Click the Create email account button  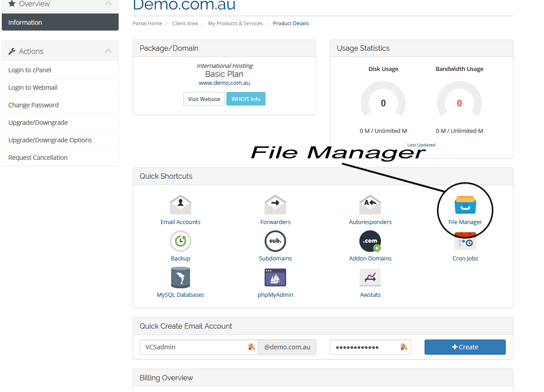click(x=465, y=347)
